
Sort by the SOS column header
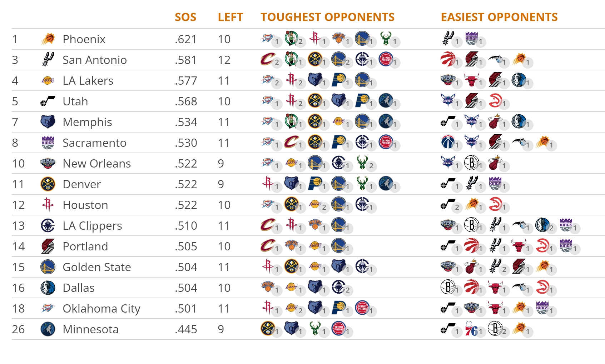coord(185,17)
